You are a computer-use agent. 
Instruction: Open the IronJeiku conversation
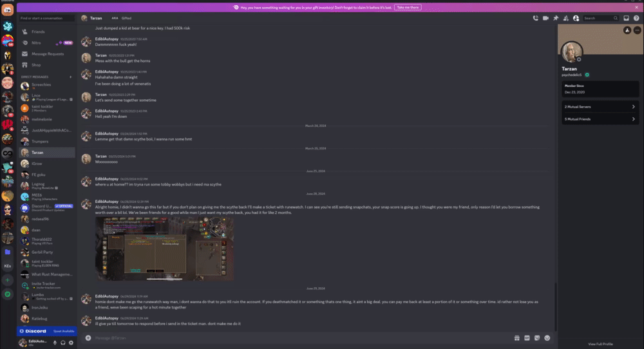coord(46,308)
